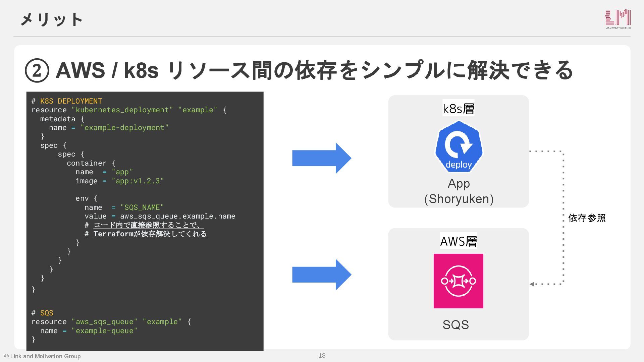
Task: Click the heading "AWS / k8s リソース間の依存をシンプルに解決できる"
Action: pyautogui.click(x=314, y=70)
